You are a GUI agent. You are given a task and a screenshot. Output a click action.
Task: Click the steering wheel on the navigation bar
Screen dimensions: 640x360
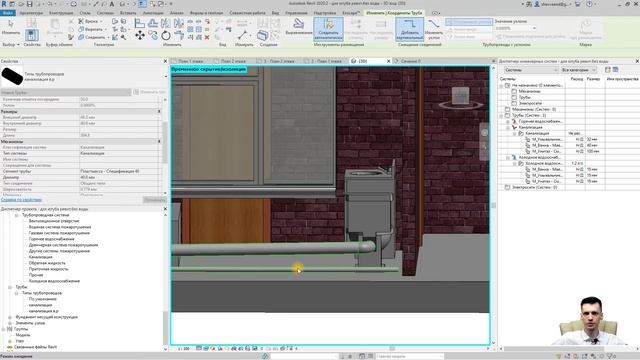(484, 133)
